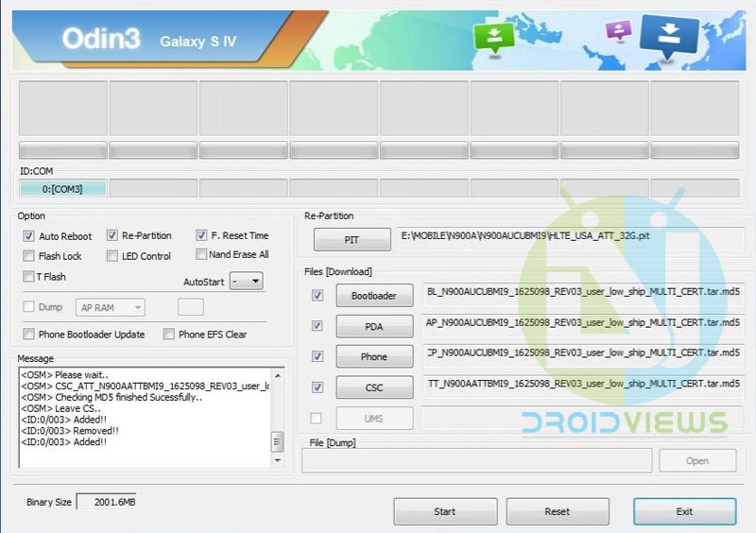Click the PDA file button
The image size is (756, 533).
[374, 327]
